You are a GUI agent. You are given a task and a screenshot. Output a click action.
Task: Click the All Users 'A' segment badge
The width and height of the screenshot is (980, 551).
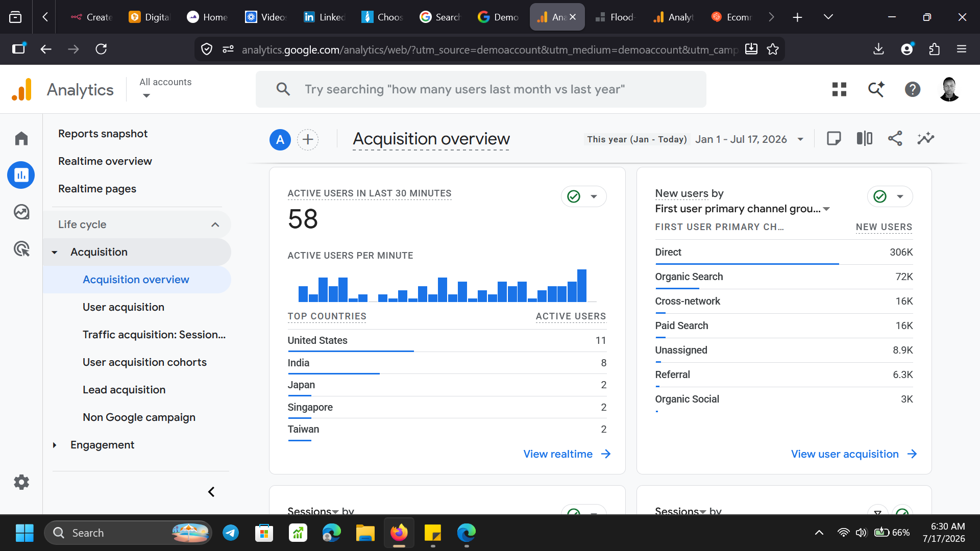280,139
